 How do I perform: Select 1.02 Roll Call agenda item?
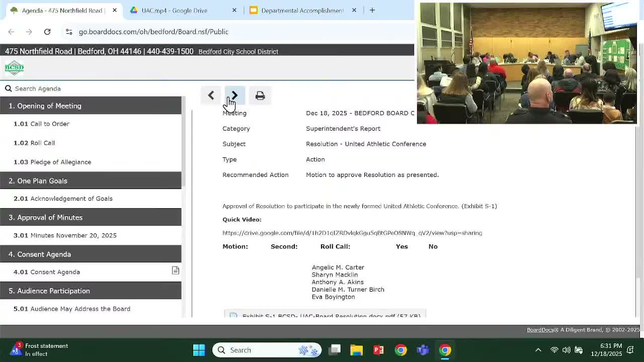point(42,143)
